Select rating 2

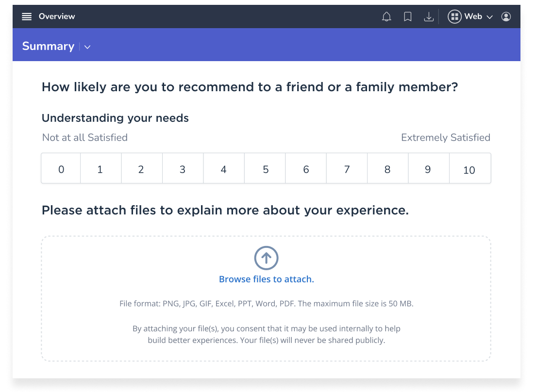tap(142, 168)
